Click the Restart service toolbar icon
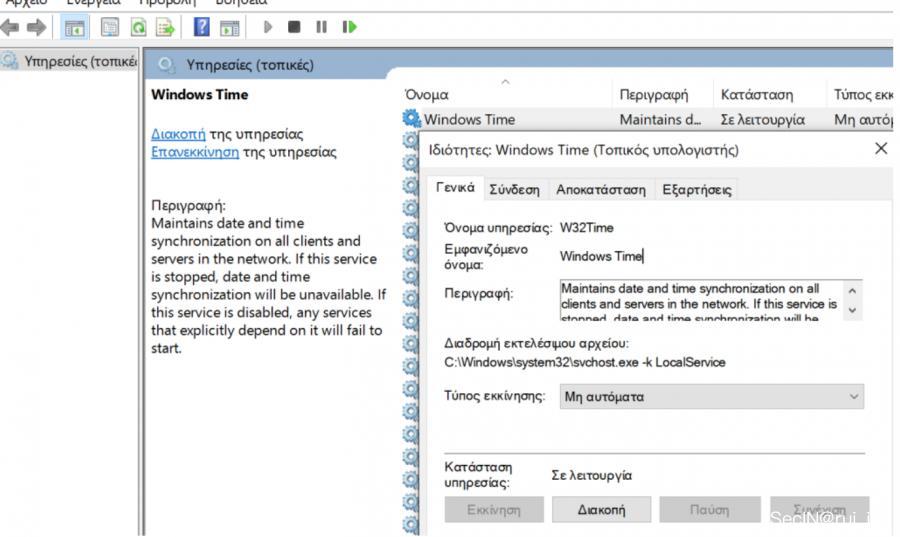This screenshot has width=900, height=537. 349,27
